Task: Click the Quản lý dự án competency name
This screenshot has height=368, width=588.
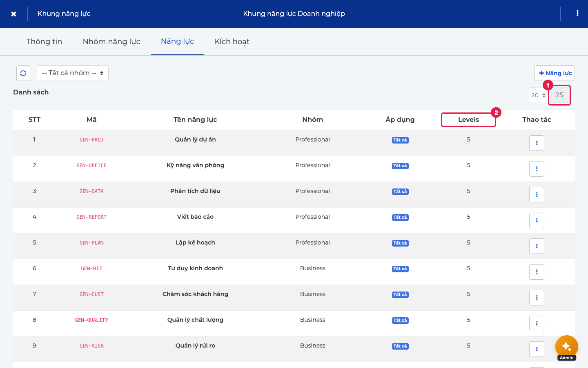Action: point(195,139)
